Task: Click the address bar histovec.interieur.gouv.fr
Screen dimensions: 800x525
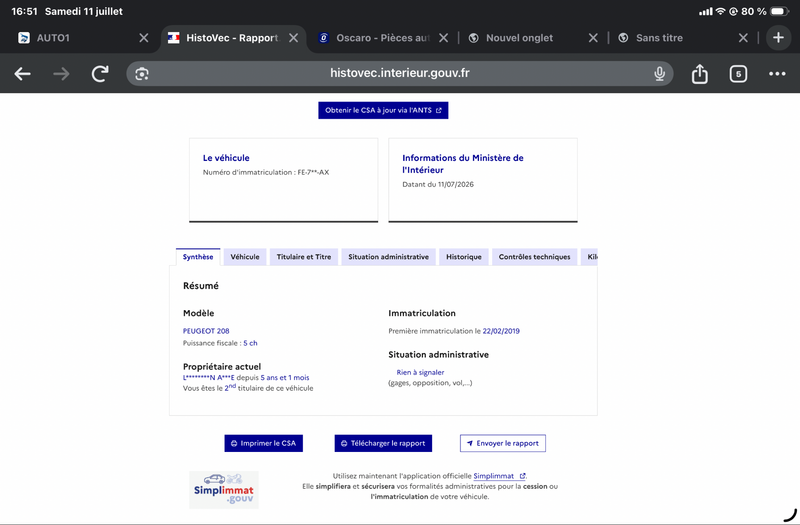Action: [x=399, y=73]
